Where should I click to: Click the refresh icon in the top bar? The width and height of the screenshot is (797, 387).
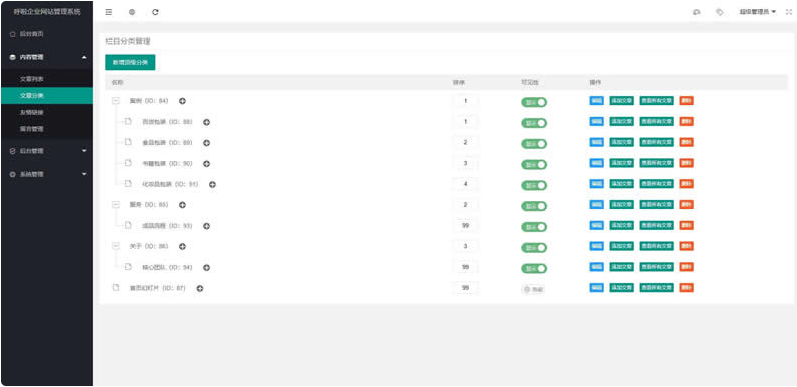click(156, 12)
